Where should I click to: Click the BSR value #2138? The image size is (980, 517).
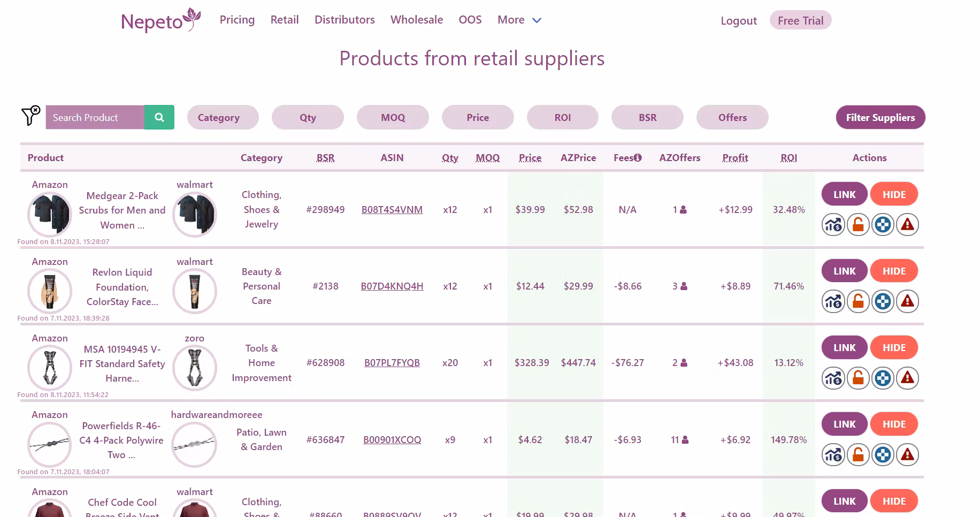click(325, 286)
